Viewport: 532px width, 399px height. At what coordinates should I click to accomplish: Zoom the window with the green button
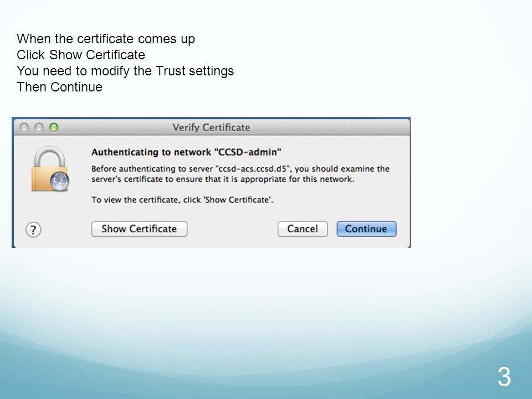tap(54, 127)
